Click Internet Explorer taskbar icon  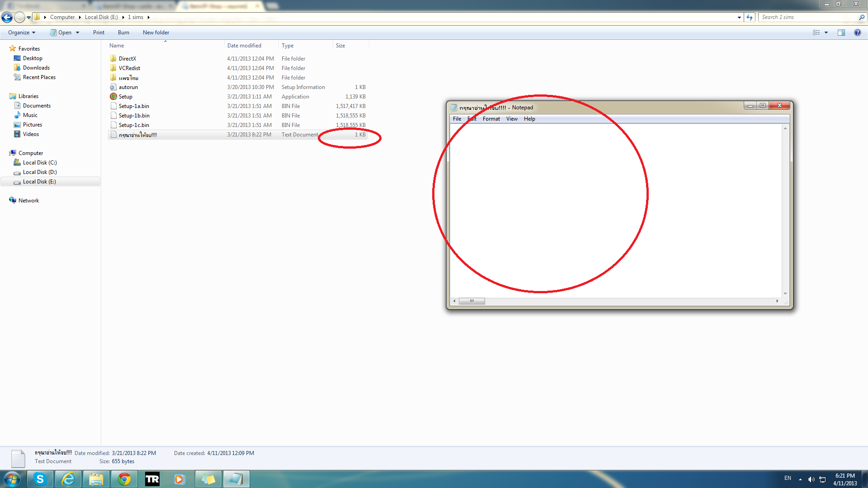click(x=68, y=479)
